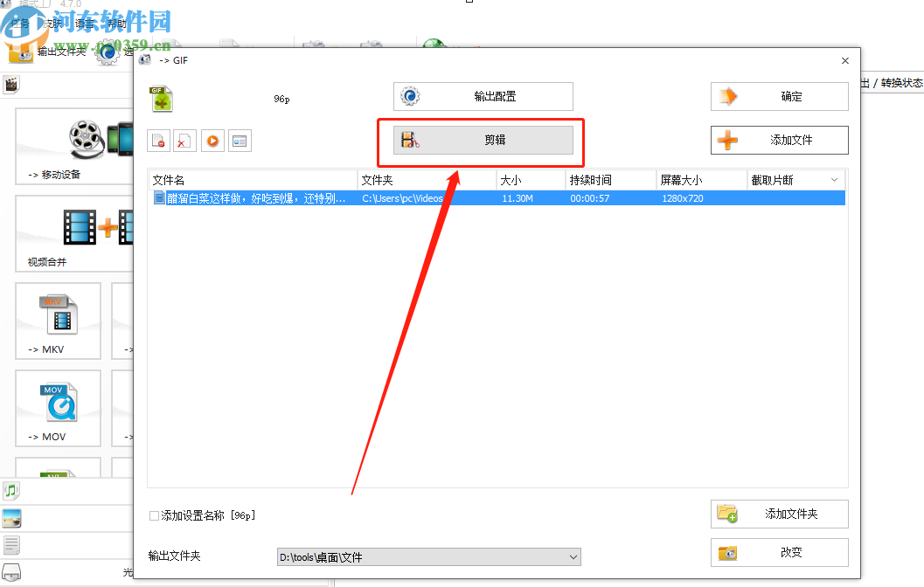Image resolution: width=924 pixels, height=587 pixels.
Task: Click the 11.30M size cell
Action: pos(518,198)
